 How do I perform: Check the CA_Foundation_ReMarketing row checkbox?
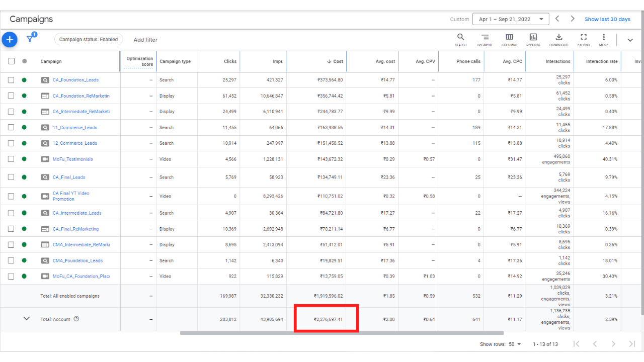click(12, 96)
